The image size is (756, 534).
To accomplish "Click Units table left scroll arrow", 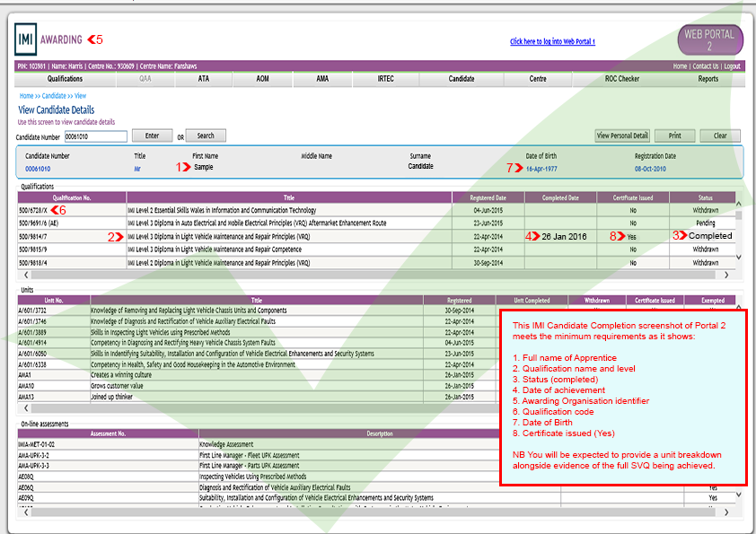I will [26, 408].
